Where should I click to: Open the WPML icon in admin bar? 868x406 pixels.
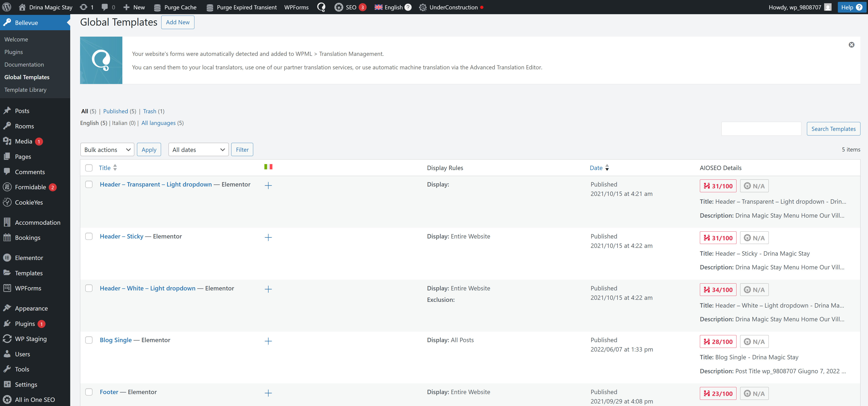(x=321, y=7)
